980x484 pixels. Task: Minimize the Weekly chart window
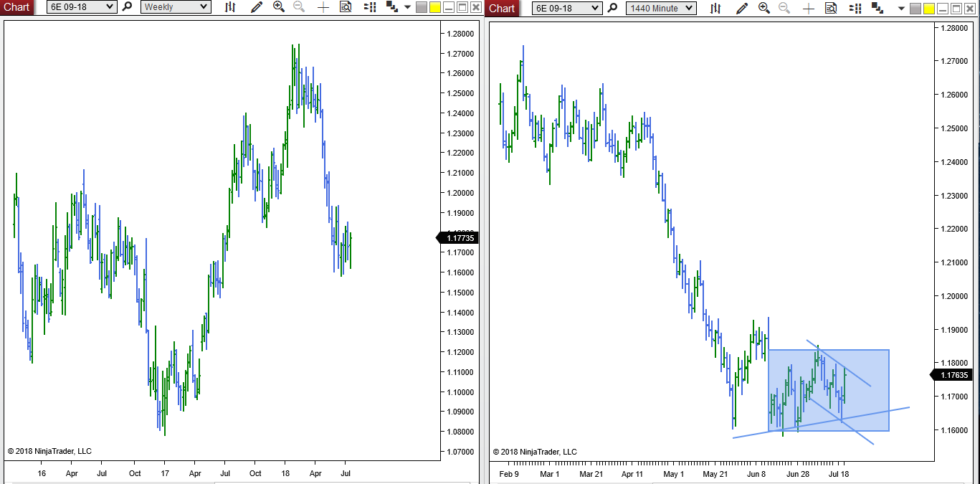(x=449, y=8)
